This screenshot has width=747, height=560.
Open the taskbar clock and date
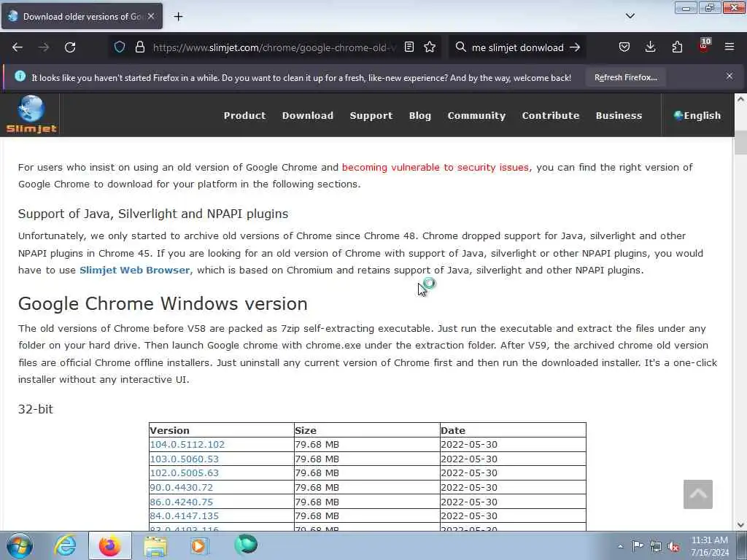[710, 546]
